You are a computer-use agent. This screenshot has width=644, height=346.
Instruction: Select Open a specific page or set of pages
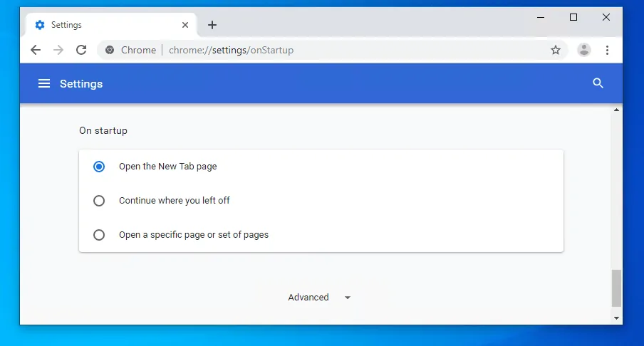pos(99,235)
